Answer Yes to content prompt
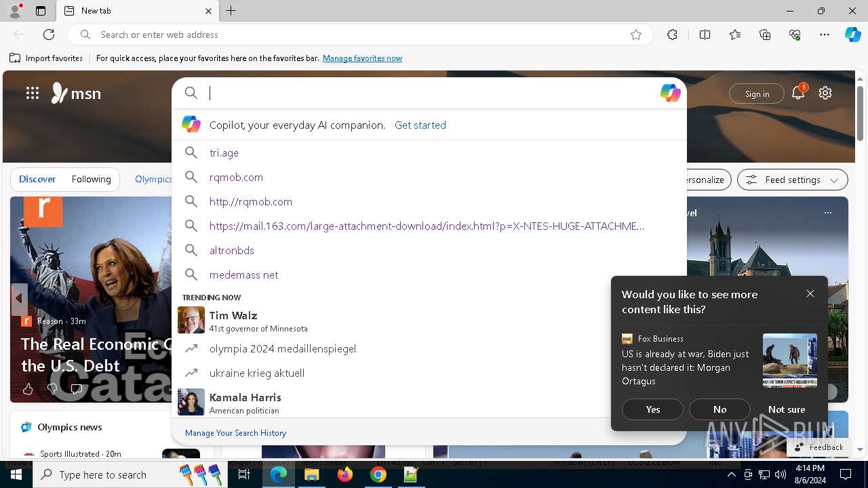This screenshot has width=868, height=488. (x=652, y=409)
